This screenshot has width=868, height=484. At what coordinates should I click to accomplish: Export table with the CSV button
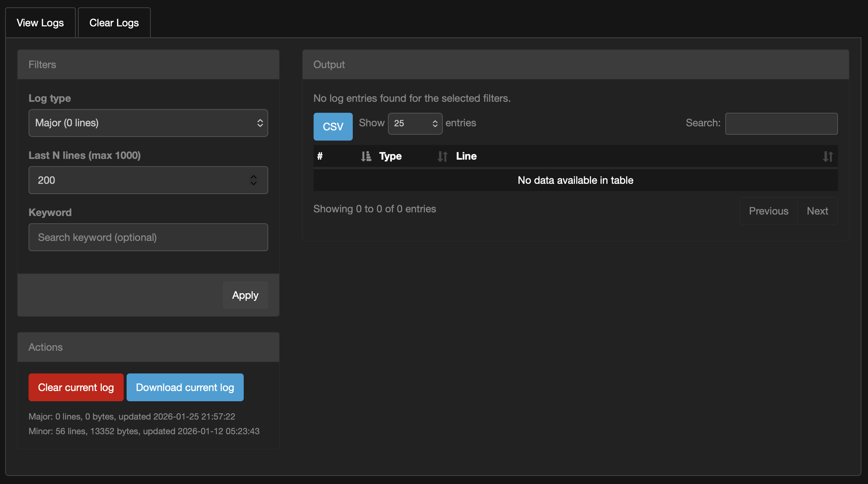pos(333,127)
